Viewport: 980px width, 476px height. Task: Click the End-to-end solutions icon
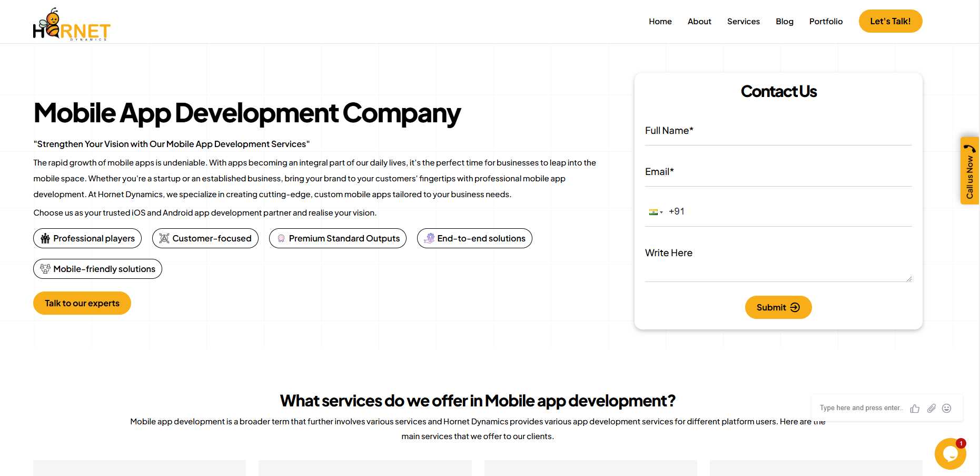click(429, 238)
